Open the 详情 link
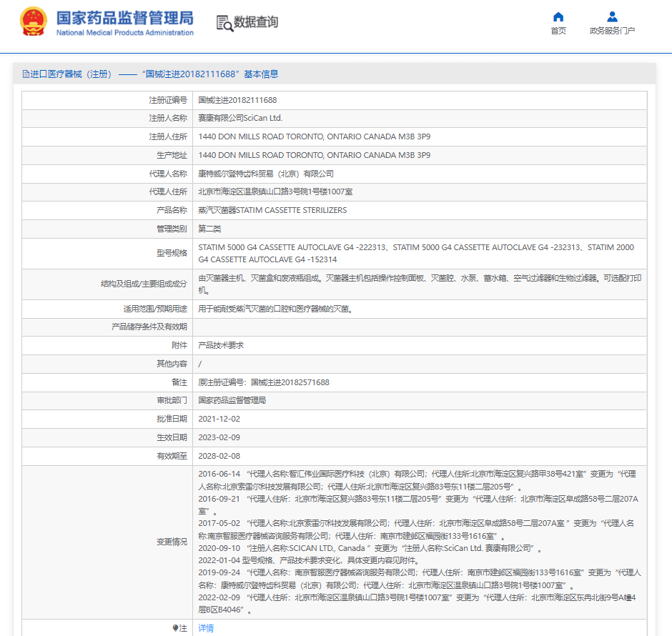Screen dimensions: 672x636 206,628
